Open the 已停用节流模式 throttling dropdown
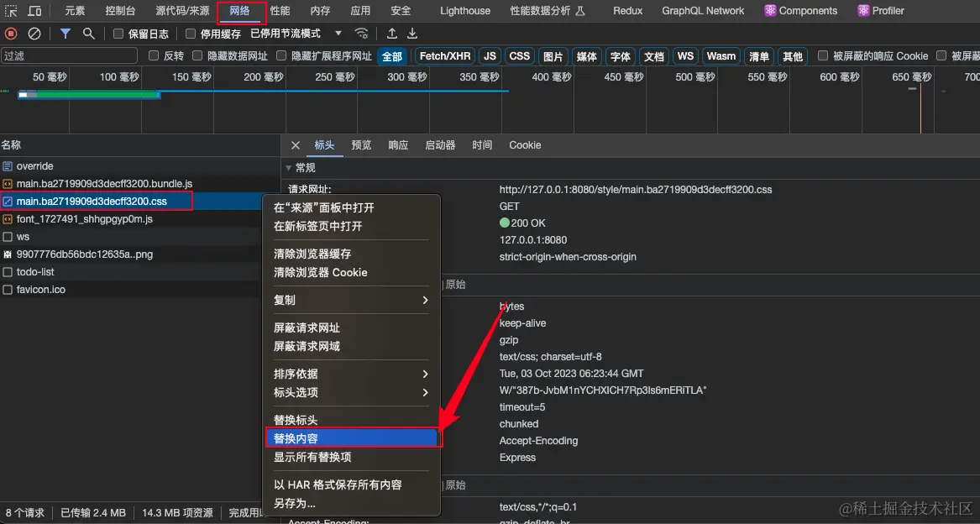Image resolution: width=980 pixels, height=524 pixels. (x=296, y=33)
